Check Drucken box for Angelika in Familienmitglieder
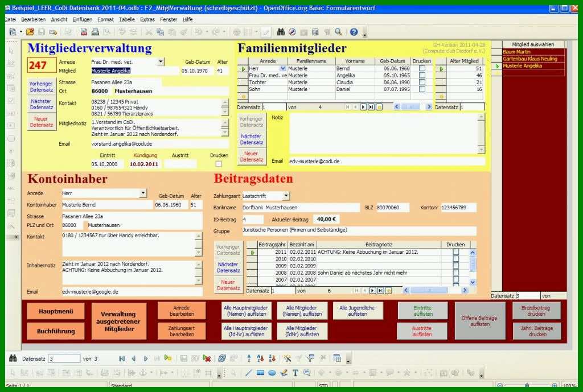583x392 pixels. [422, 76]
